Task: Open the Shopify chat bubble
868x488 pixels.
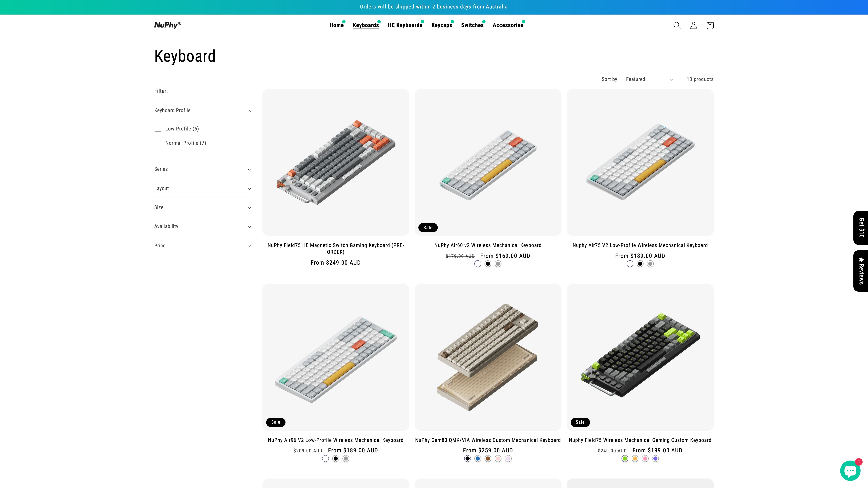Action: tap(850, 470)
